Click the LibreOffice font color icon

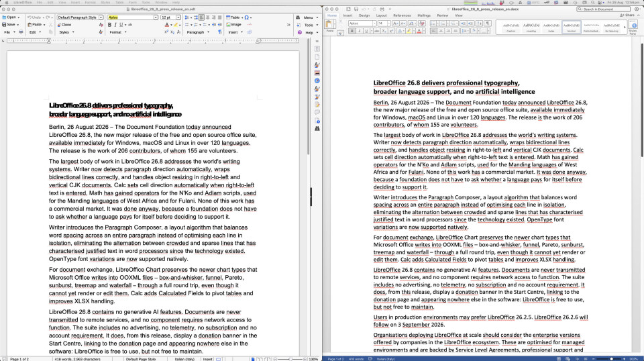click(x=167, y=25)
